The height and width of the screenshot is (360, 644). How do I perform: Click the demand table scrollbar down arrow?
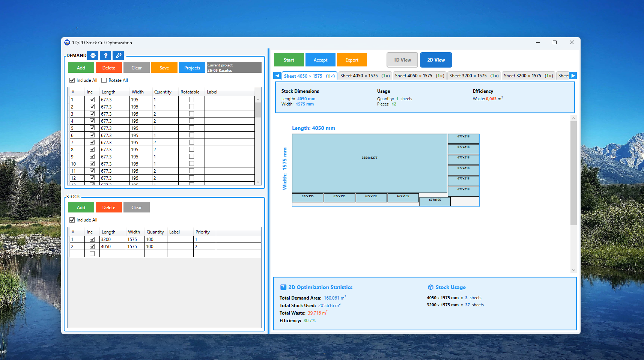[258, 182]
